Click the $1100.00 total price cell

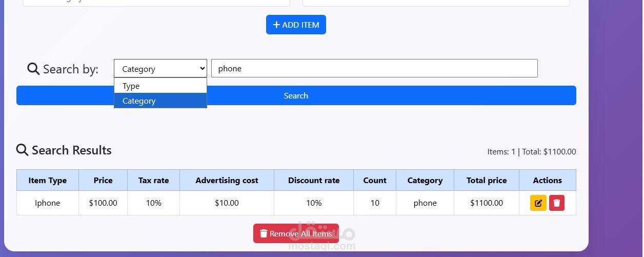click(x=487, y=203)
